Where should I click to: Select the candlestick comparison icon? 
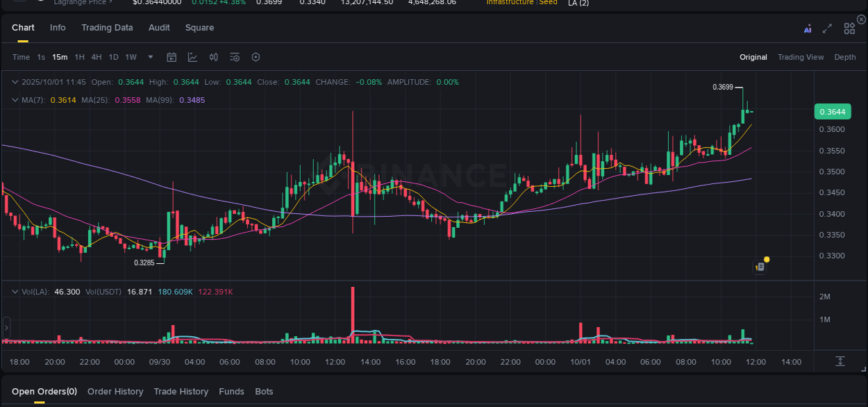pos(214,57)
